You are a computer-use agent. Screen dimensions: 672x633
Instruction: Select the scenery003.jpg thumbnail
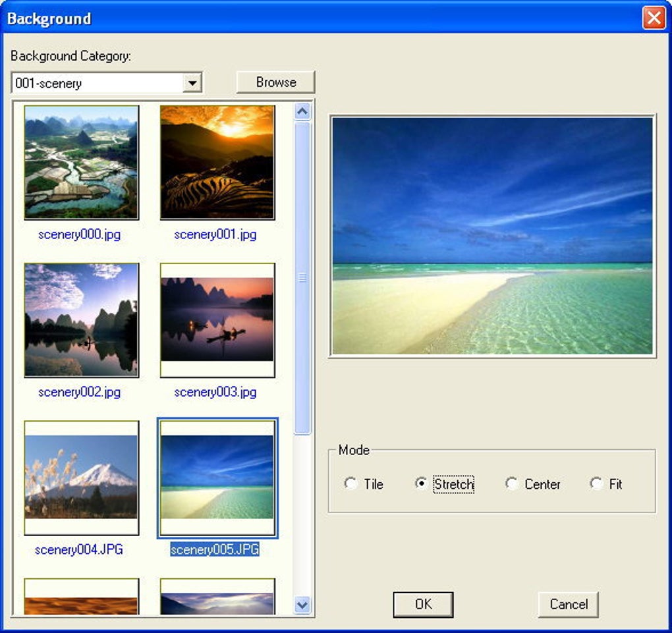pos(217,320)
